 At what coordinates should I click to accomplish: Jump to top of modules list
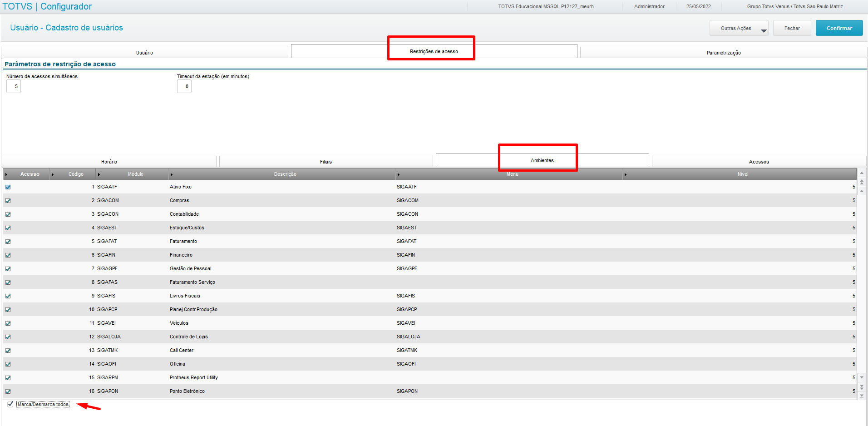(x=862, y=173)
